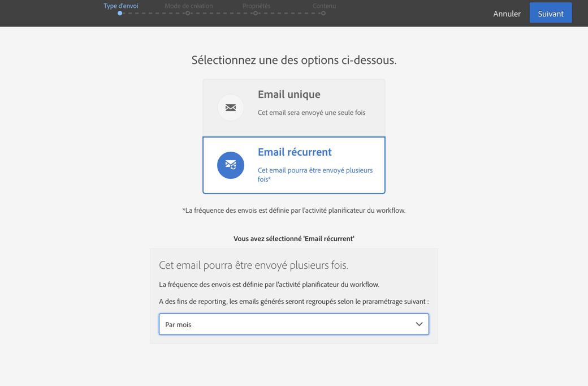588x386 pixels.
Task: Expand dropdown using the chevron arrow
Action: point(419,324)
